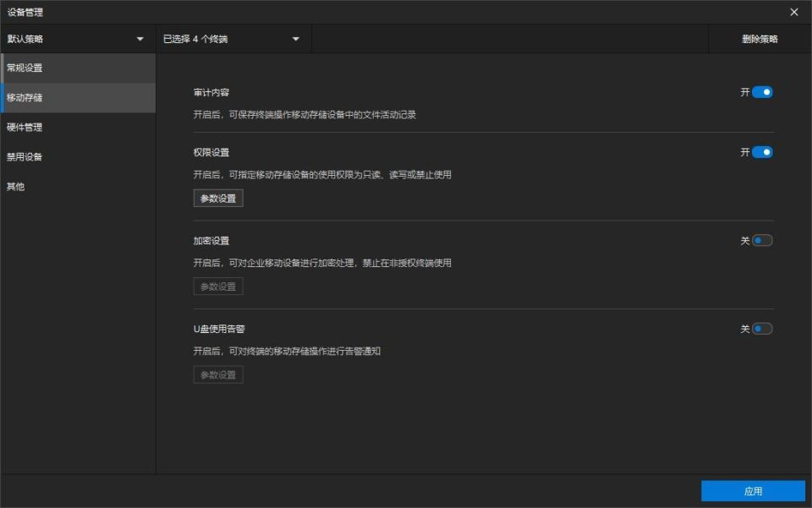Click the 加密设置 heading text

tap(211, 241)
